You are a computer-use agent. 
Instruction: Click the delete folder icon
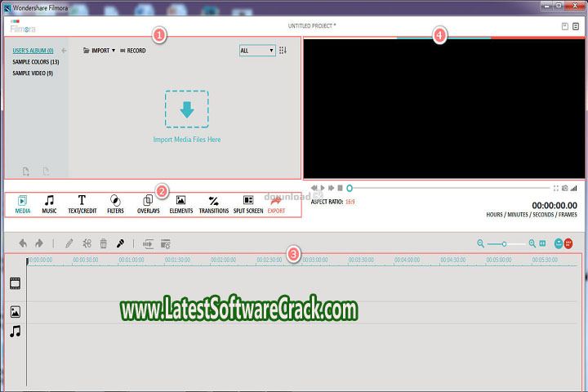[46, 171]
